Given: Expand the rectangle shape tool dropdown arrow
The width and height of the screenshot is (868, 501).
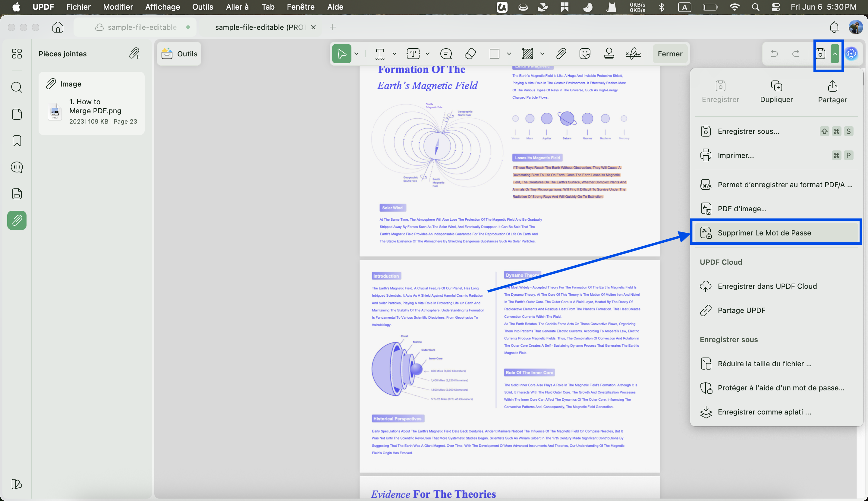Looking at the screenshot, I should [509, 54].
